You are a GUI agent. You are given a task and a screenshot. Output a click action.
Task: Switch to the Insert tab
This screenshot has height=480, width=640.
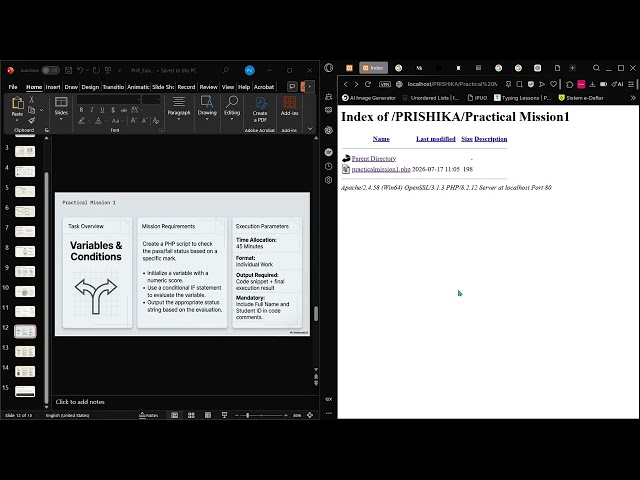[53, 87]
